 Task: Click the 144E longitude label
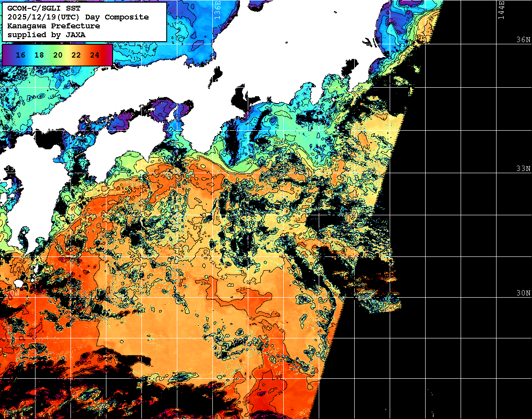pos(501,10)
